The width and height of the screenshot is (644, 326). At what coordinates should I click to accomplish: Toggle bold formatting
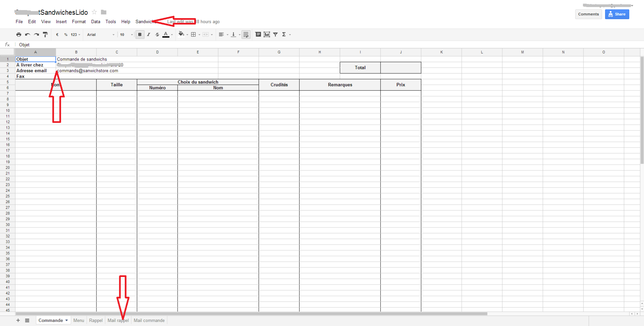point(140,34)
